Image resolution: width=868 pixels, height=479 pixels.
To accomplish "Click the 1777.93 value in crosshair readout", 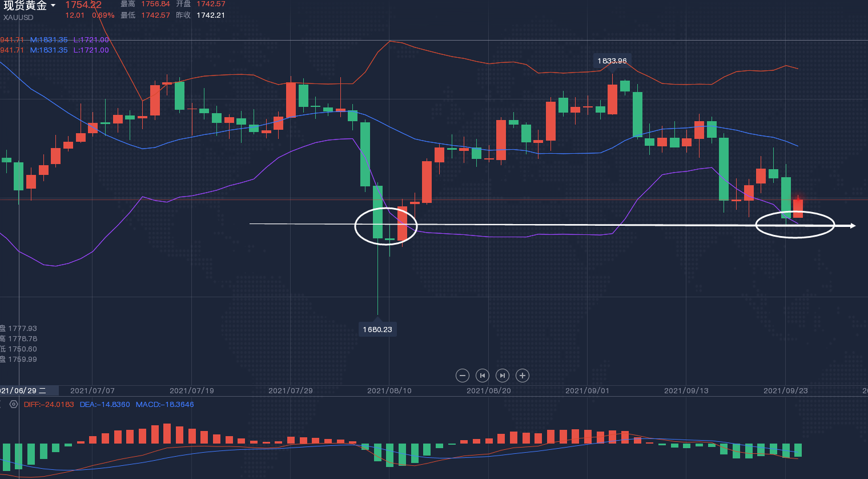I will [x=22, y=329].
